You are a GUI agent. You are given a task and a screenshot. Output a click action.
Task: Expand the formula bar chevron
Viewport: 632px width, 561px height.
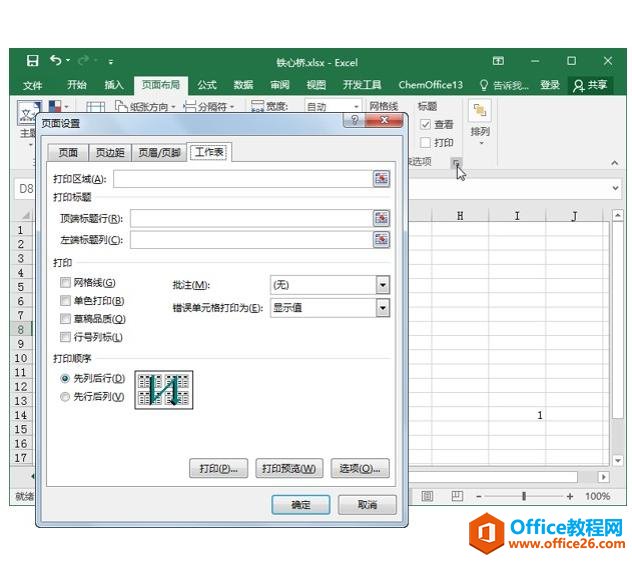pyautogui.click(x=615, y=188)
